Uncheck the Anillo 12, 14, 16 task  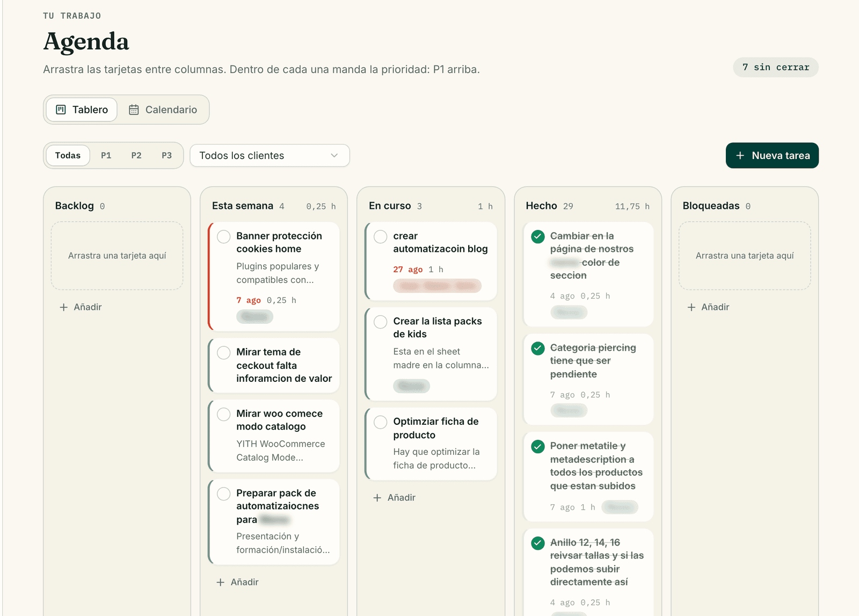(538, 543)
